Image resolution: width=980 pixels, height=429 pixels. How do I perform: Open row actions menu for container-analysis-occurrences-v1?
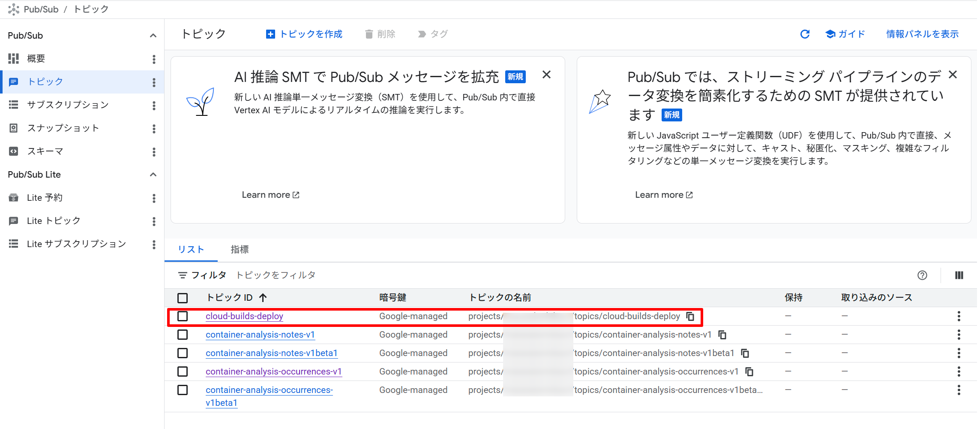(x=959, y=372)
